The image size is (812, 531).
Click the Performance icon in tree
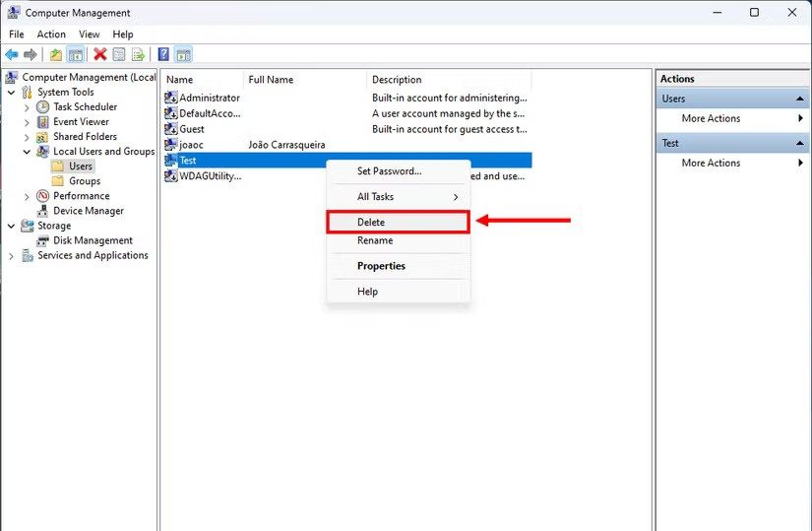point(43,196)
